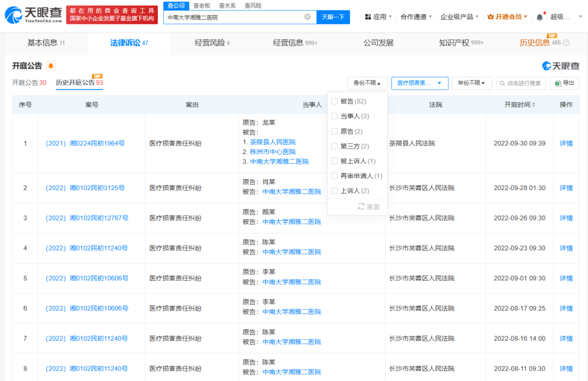Screen dimensions: 588x381
Task: Check the 被告 (82) checkbox
Action: [x=334, y=101]
